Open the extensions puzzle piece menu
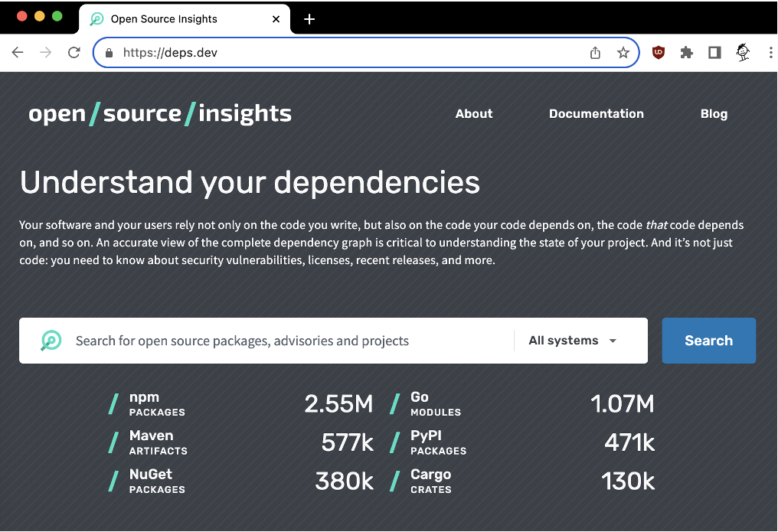Screen dimensions: 778x532 click(x=687, y=52)
